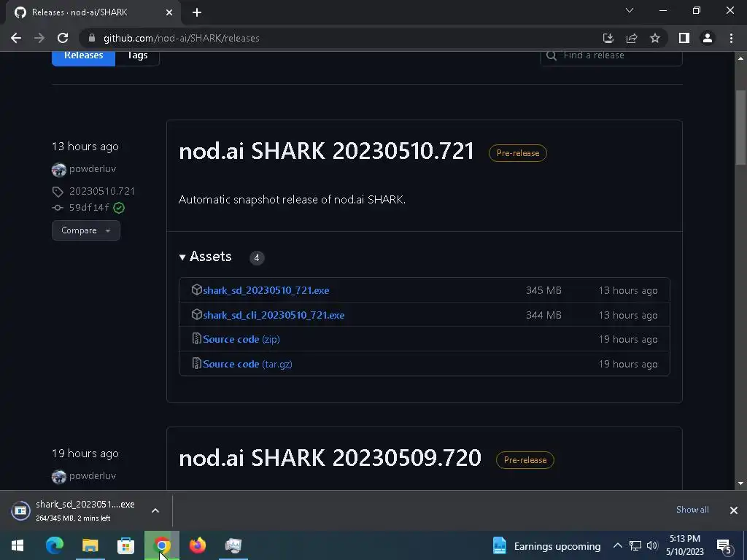Viewport: 747px width, 560px height.
Task: Focus the Find a release search box
Action: coord(611,55)
